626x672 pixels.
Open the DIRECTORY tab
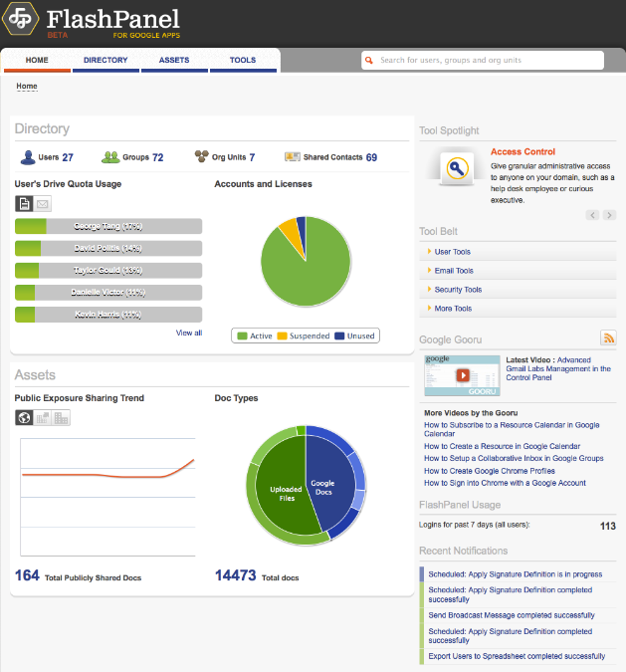pyautogui.click(x=105, y=61)
